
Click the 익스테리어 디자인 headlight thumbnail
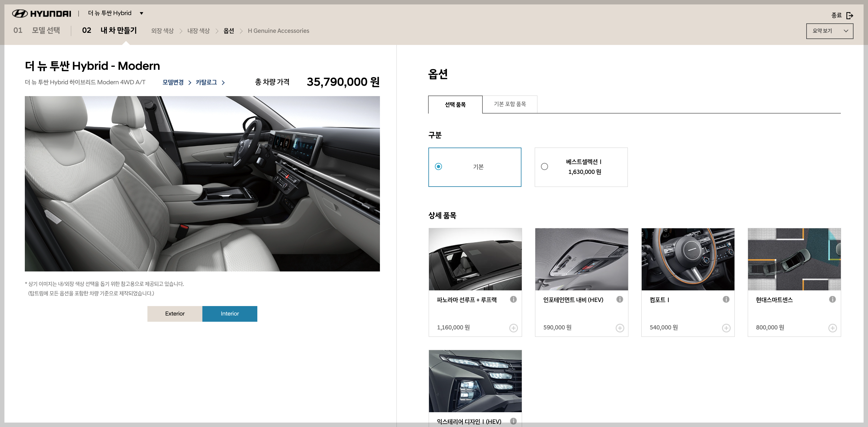tap(475, 381)
